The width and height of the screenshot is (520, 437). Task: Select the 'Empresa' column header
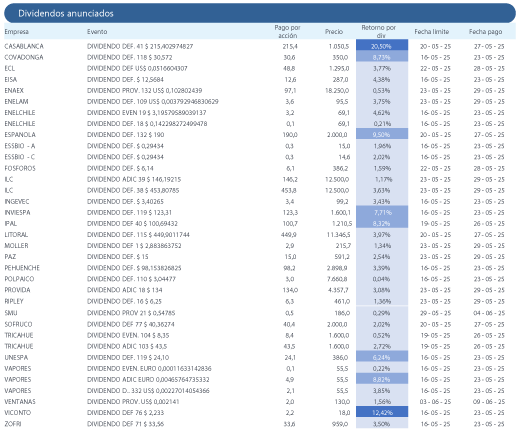pos(16,32)
